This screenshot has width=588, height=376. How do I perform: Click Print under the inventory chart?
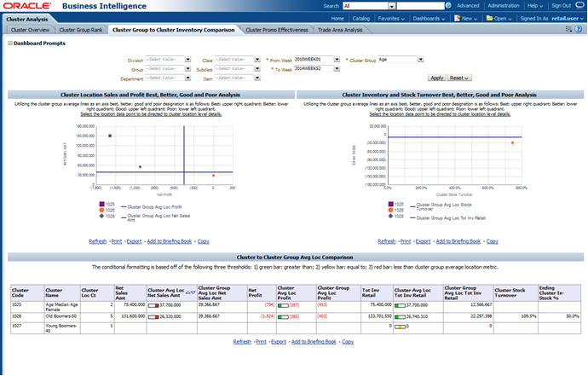[x=406, y=241]
